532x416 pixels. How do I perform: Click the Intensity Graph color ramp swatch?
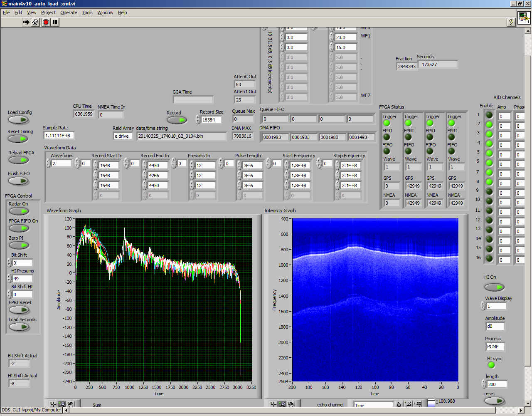point(431,403)
